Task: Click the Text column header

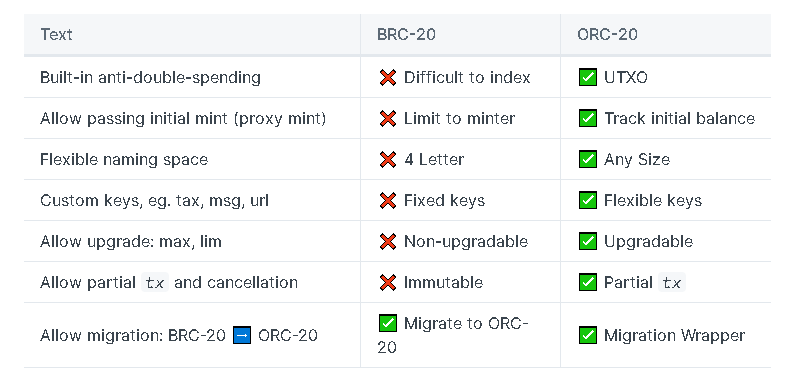Action: pos(56,34)
